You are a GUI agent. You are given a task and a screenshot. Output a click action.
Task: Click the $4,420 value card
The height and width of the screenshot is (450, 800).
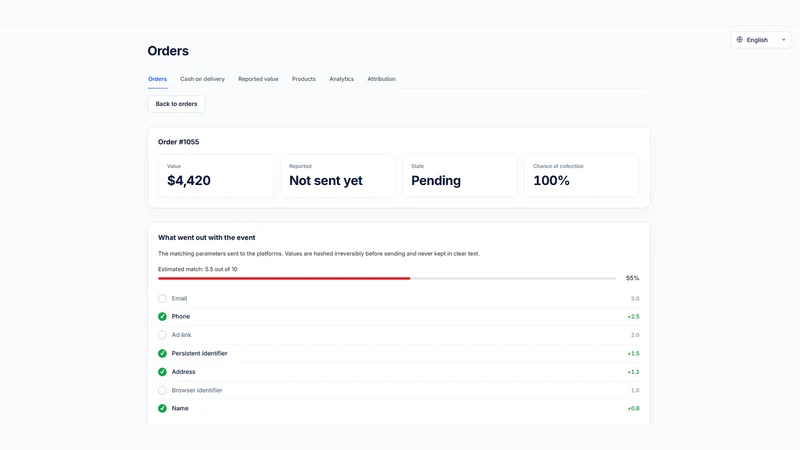[x=216, y=176]
